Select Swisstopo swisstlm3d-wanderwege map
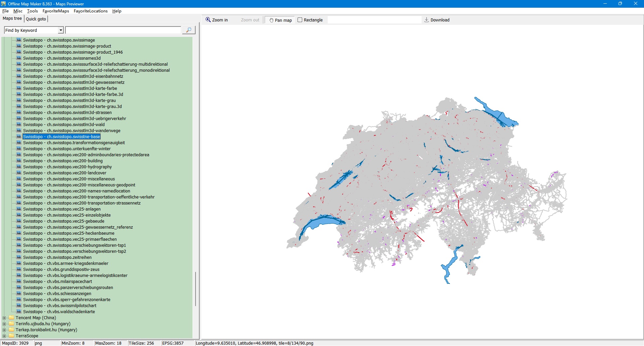The width and height of the screenshot is (644, 346). (71, 130)
